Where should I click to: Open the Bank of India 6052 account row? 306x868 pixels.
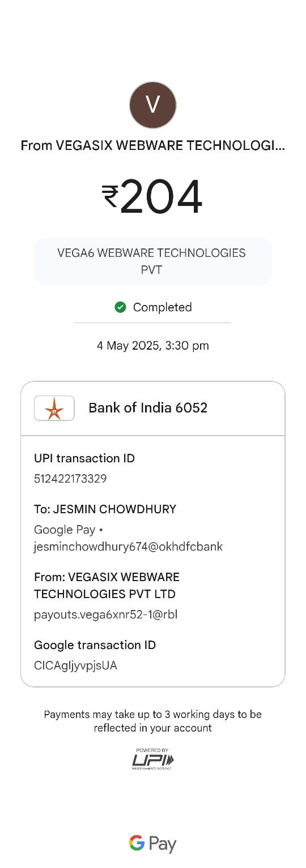tap(153, 408)
